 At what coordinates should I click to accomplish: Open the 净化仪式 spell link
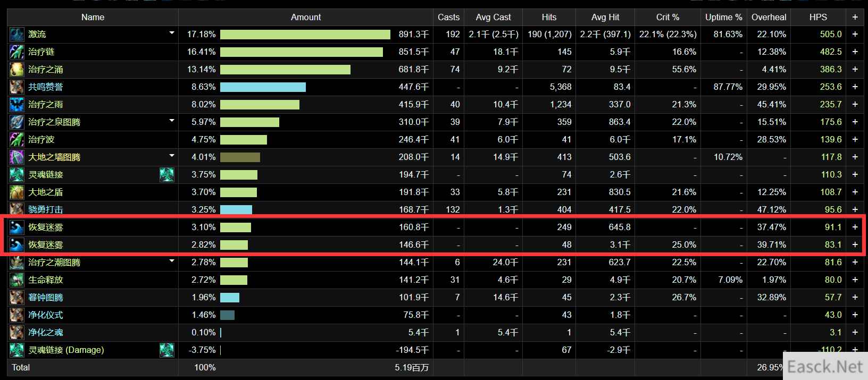tap(46, 315)
